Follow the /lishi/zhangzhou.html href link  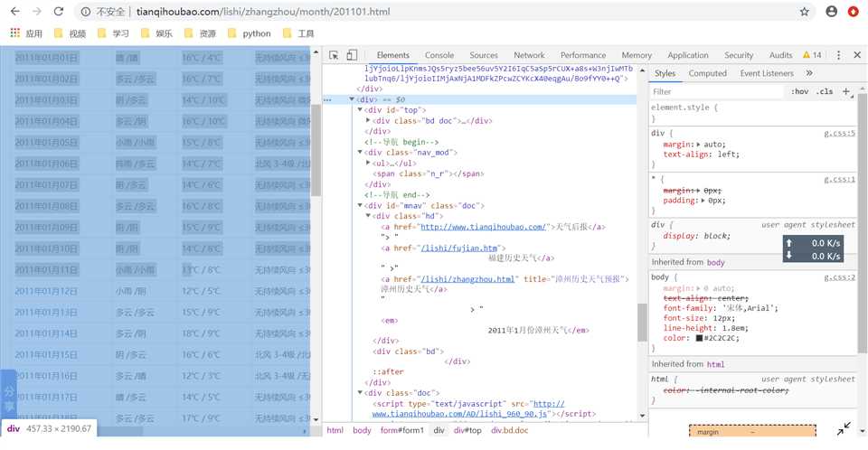pos(467,279)
